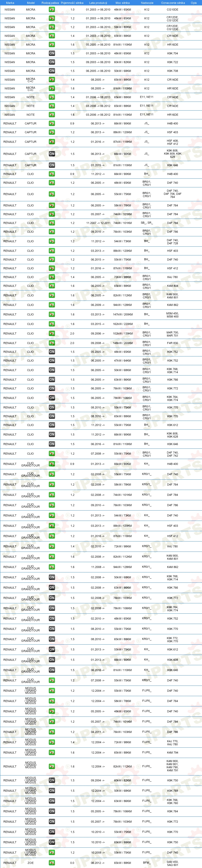The height and width of the screenshot is (868, 202).
Task: Click the 'Moc silnika' column header
Action: pyautogui.click(x=123, y=3)
